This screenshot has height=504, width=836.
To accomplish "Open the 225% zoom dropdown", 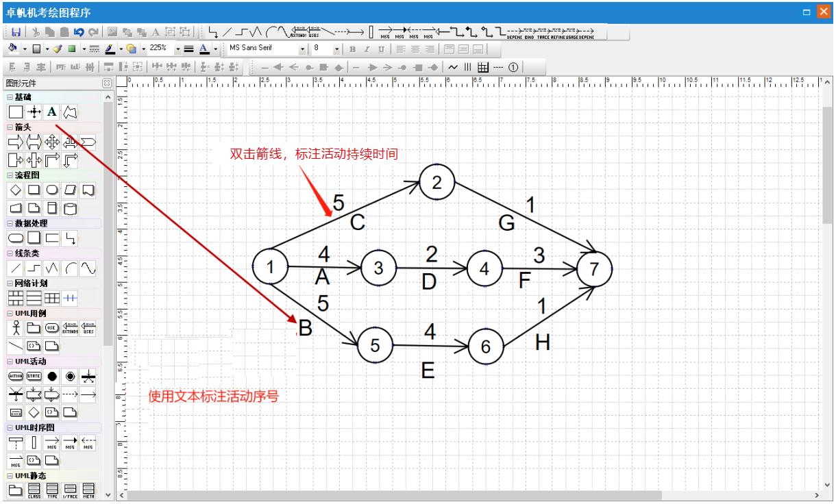I will pos(177,49).
